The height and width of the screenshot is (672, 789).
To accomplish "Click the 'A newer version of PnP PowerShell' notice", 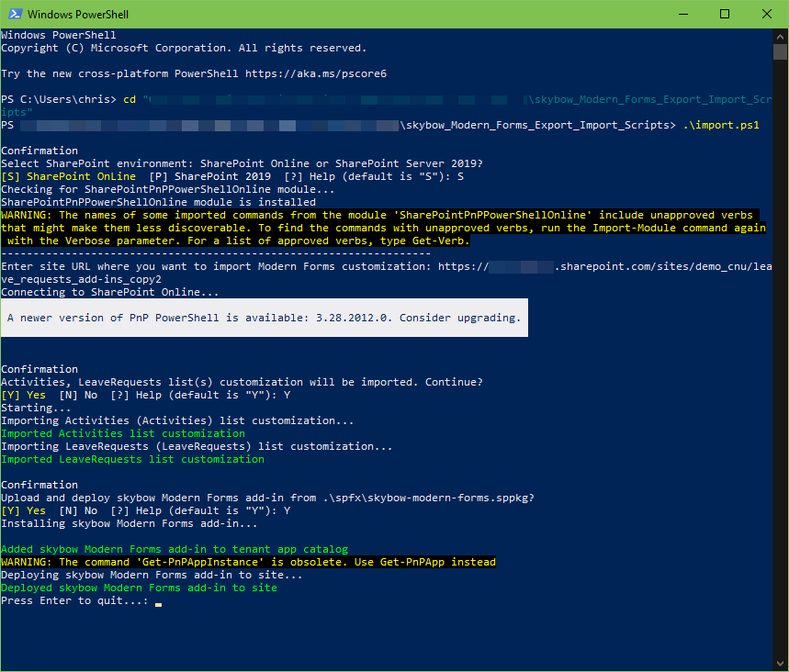I will tap(265, 318).
